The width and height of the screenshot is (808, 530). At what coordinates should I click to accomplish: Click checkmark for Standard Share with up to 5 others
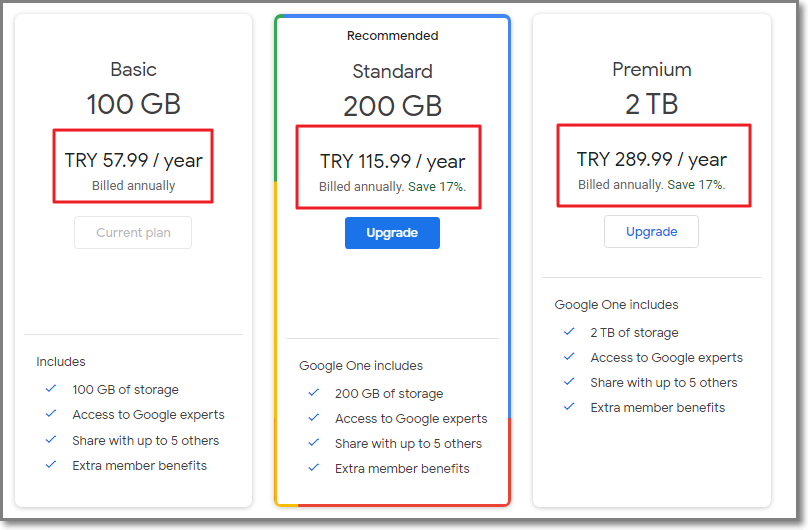coord(313,443)
